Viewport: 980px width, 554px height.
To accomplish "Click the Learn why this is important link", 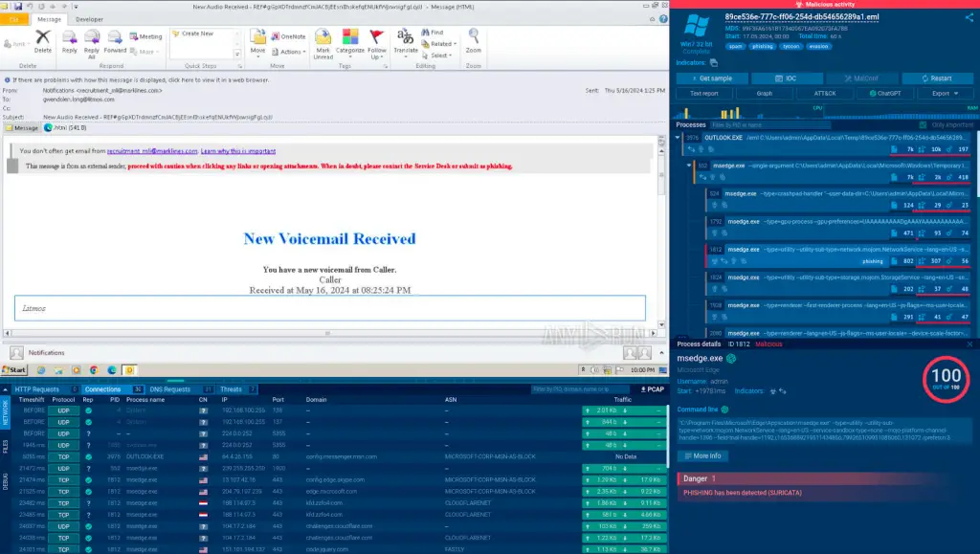I will [x=238, y=151].
